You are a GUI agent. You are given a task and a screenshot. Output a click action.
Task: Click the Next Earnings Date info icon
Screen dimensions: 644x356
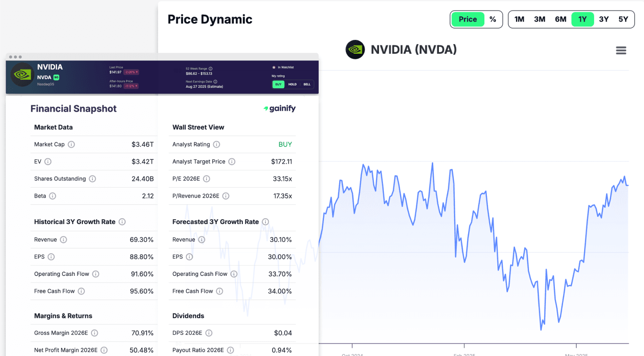click(x=216, y=82)
